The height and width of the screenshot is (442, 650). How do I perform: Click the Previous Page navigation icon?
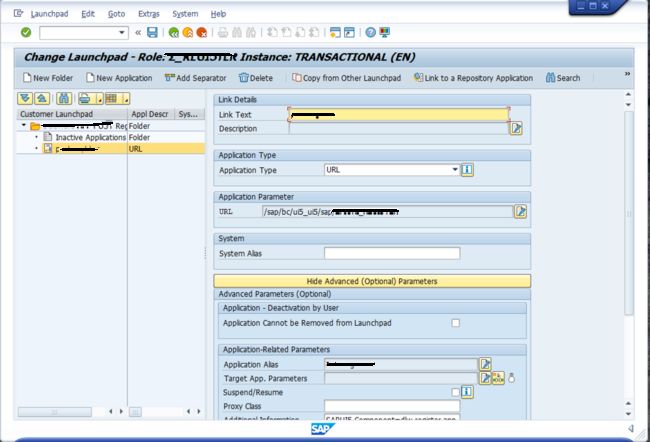(x=286, y=32)
